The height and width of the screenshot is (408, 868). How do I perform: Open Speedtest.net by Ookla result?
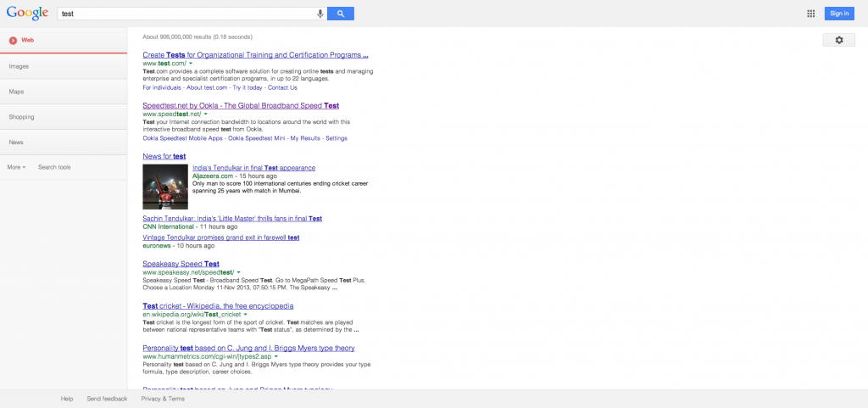(x=241, y=105)
